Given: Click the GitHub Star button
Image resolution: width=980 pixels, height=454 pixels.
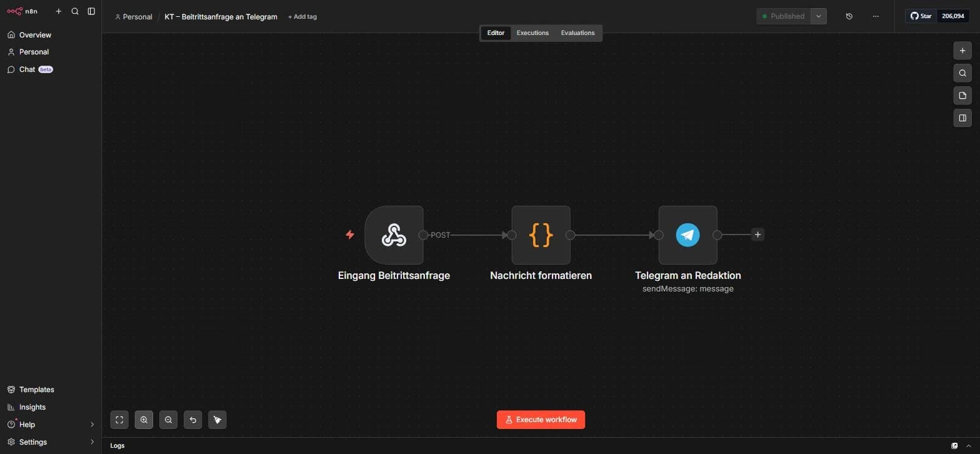Looking at the screenshot, I should (x=921, y=16).
